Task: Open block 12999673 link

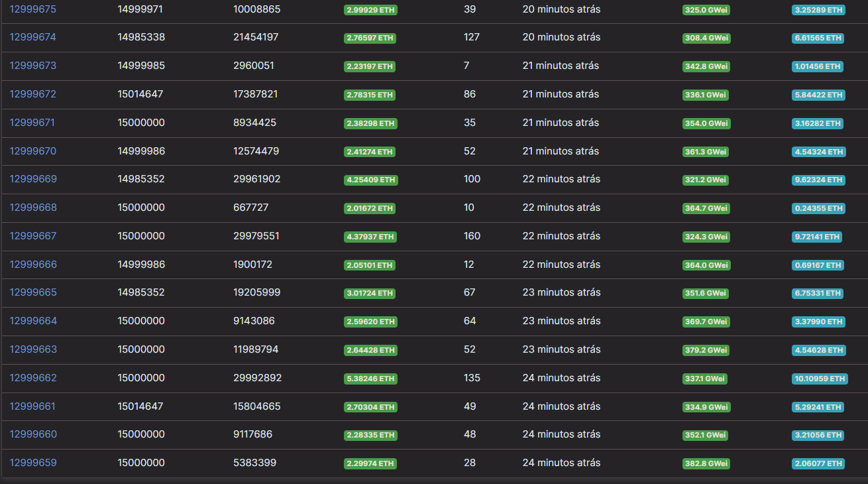Action: coord(33,66)
